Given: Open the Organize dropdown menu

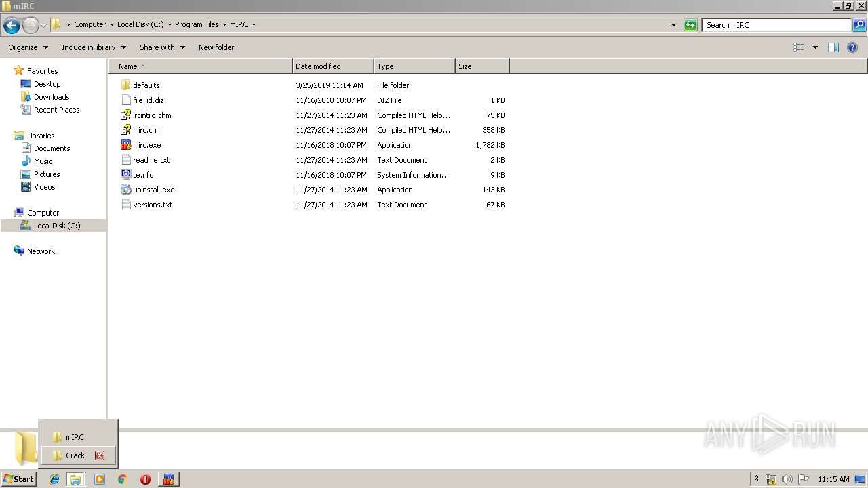Looking at the screenshot, I should pyautogui.click(x=28, y=47).
